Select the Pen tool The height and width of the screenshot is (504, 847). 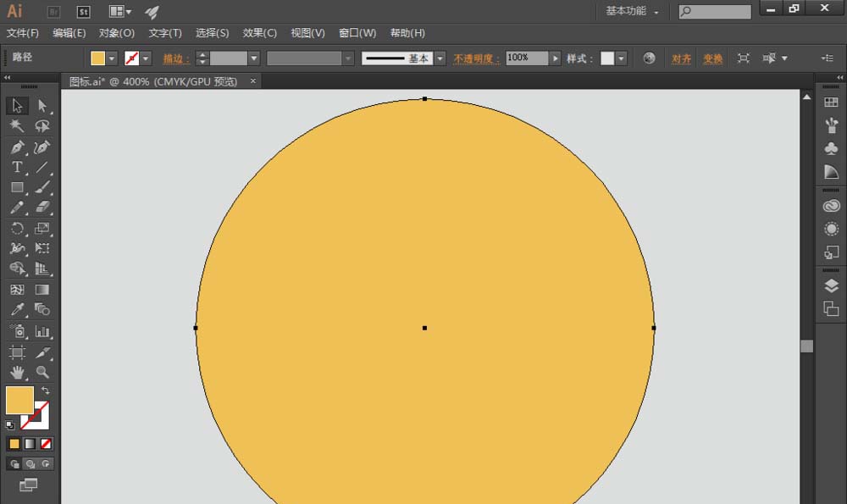pos(17,147)
